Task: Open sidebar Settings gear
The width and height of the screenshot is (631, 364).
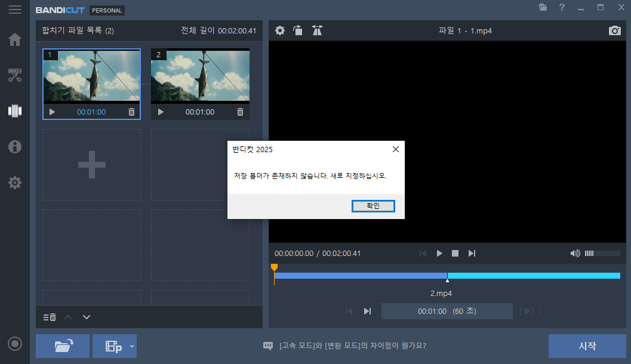Action: point(15,183)
